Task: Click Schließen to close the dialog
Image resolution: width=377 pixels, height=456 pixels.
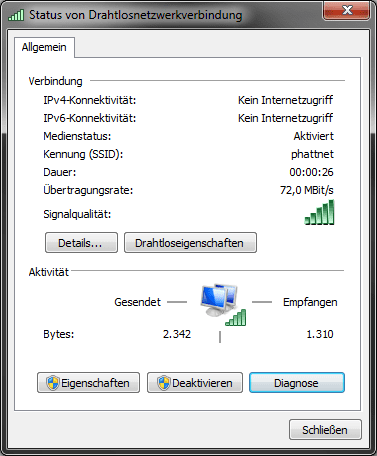Action: 325,430
